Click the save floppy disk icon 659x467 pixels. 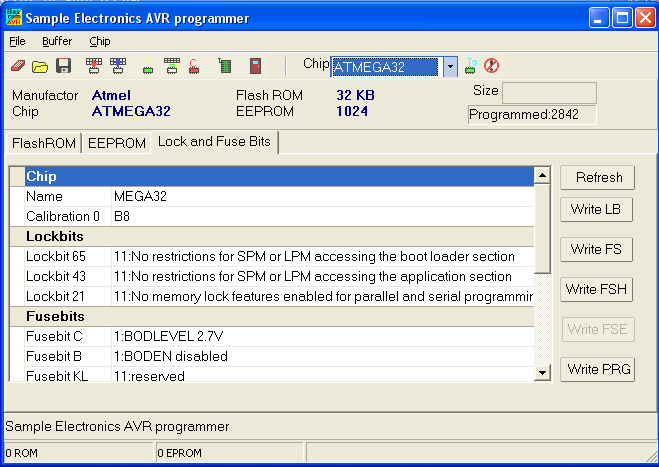click(x=63, y=67)
